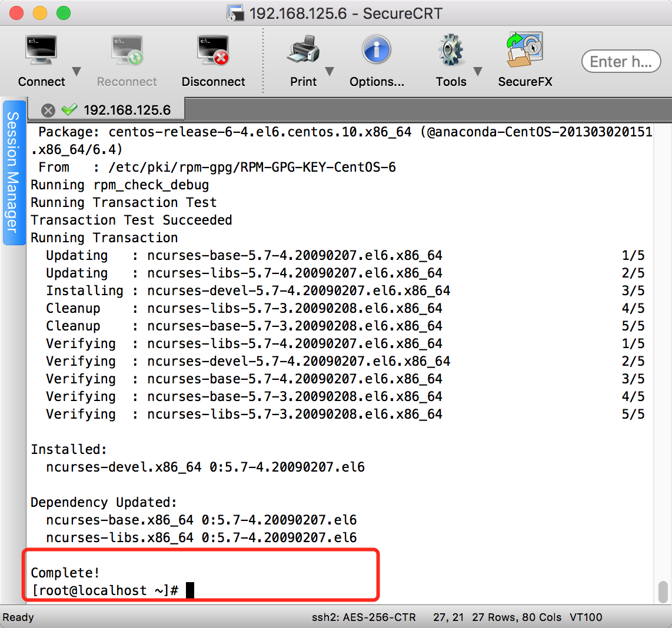This screenshot has height=628, width=672.
Task: Click the red window close button
Action: click(16, 13)
